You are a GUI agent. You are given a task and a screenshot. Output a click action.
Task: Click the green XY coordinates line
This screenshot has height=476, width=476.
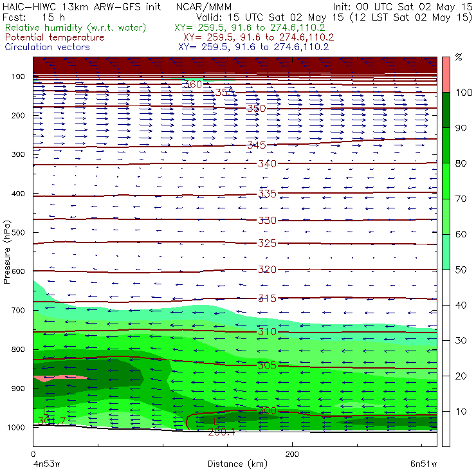[250, 28]
